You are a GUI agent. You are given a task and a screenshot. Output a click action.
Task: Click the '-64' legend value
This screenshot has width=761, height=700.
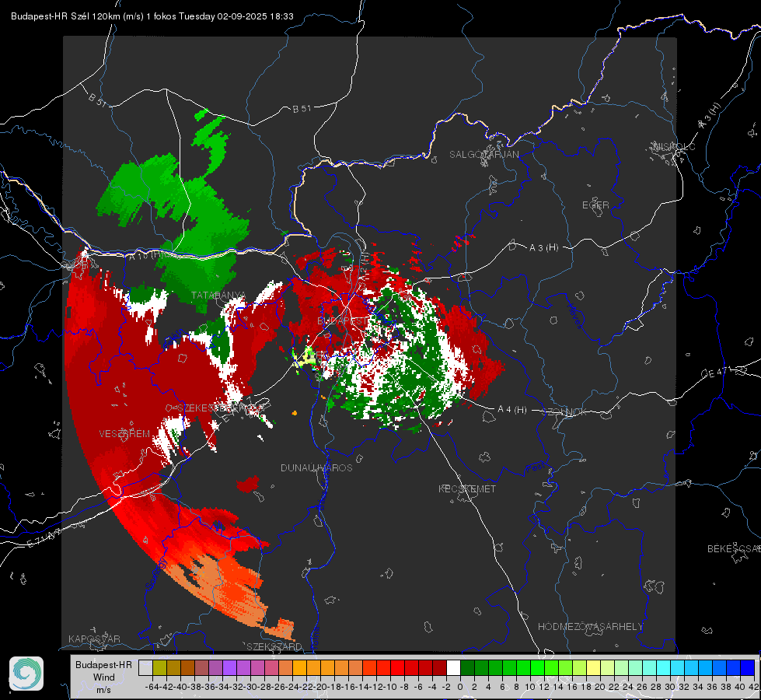(152, 687)
